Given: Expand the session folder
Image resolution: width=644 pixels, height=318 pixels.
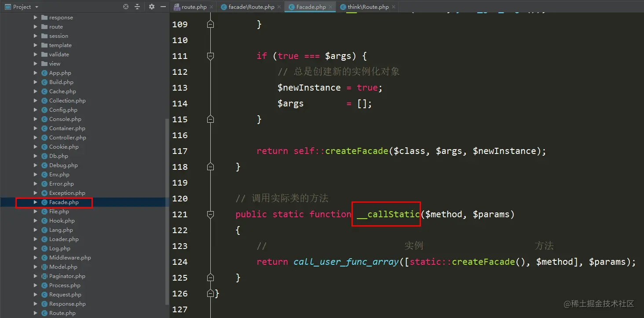Looking at the screenshot, I should (x=36, y=36).
